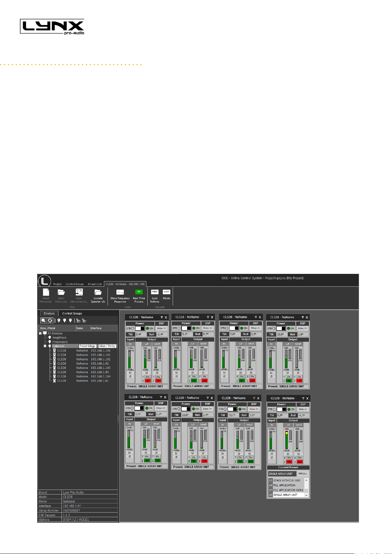Collapse the All Devices tree node
Viewport: 392px width, 554px height.
[40, 333]
